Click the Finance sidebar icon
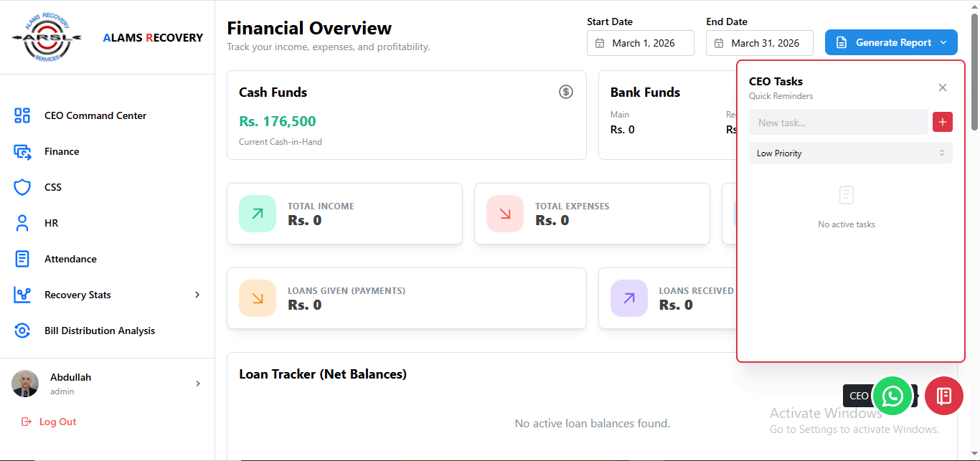This screenshot has width=980, height=461. point(22,151)
